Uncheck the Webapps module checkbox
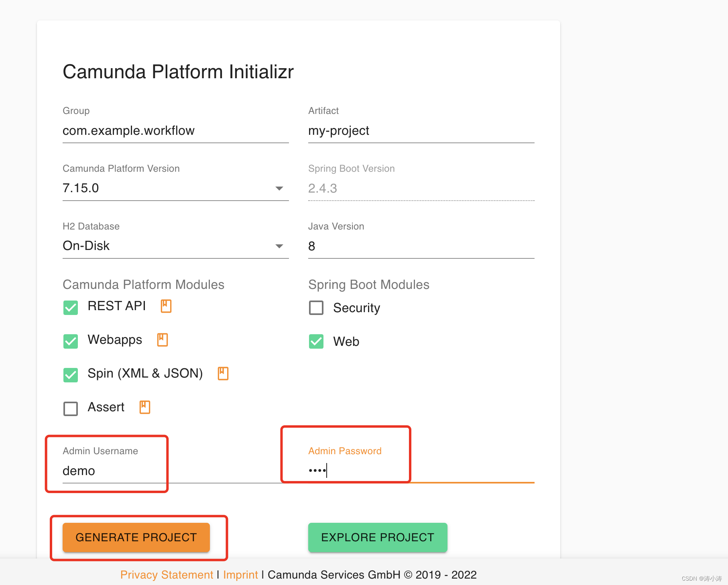 [71, 341]
